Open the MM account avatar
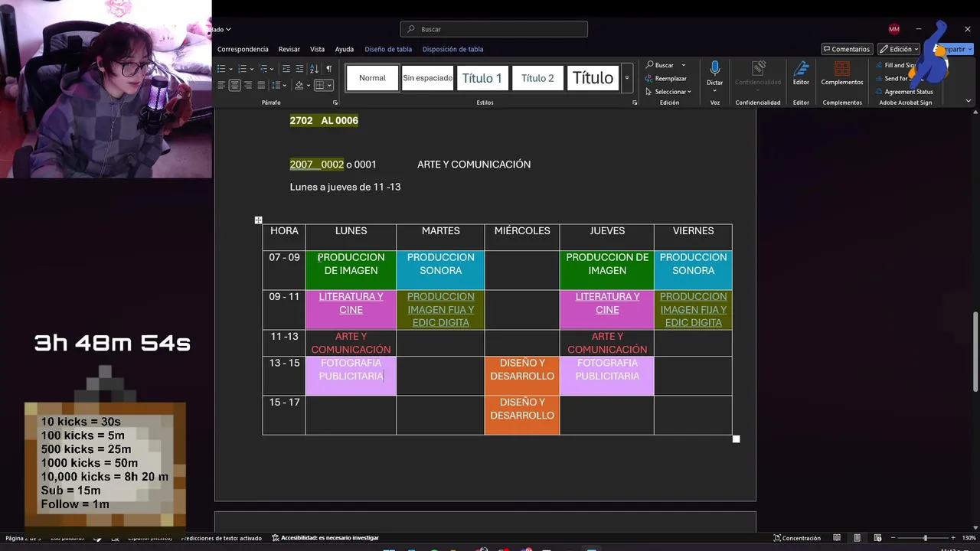980x551 pixels. pos(893,29)
